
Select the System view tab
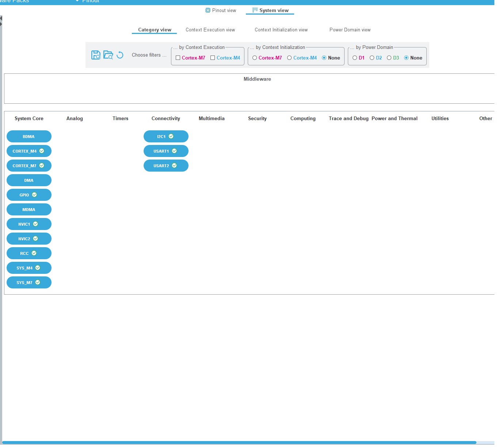click(270, 11)
